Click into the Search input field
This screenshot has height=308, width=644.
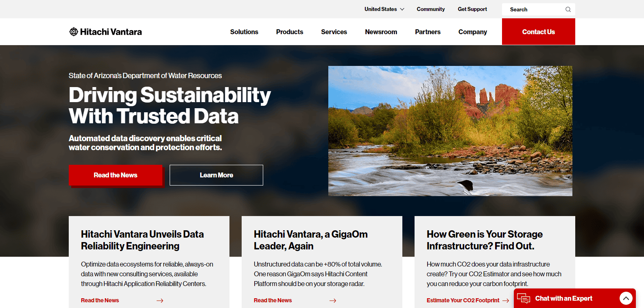[534, 9]
